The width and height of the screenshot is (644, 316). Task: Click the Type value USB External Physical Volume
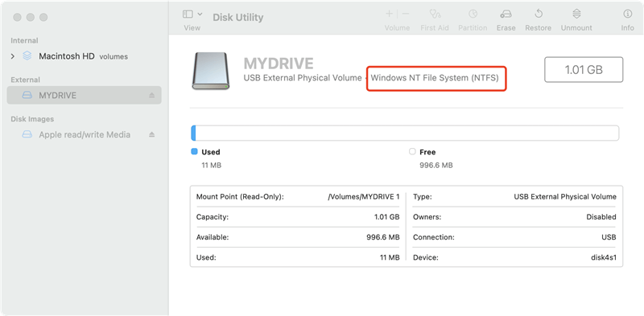coord(565,196)
